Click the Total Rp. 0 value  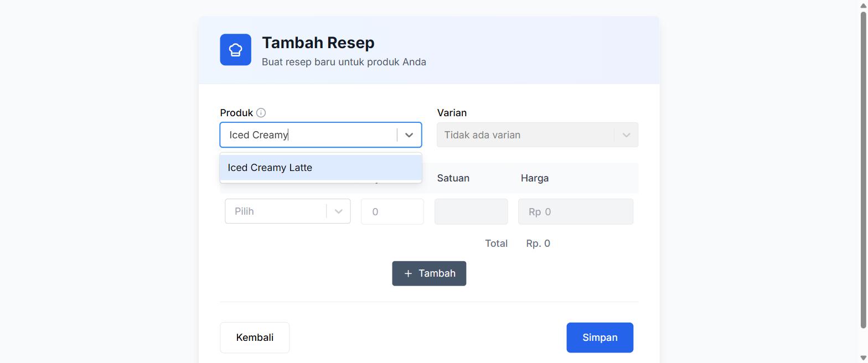click(538, 243)
